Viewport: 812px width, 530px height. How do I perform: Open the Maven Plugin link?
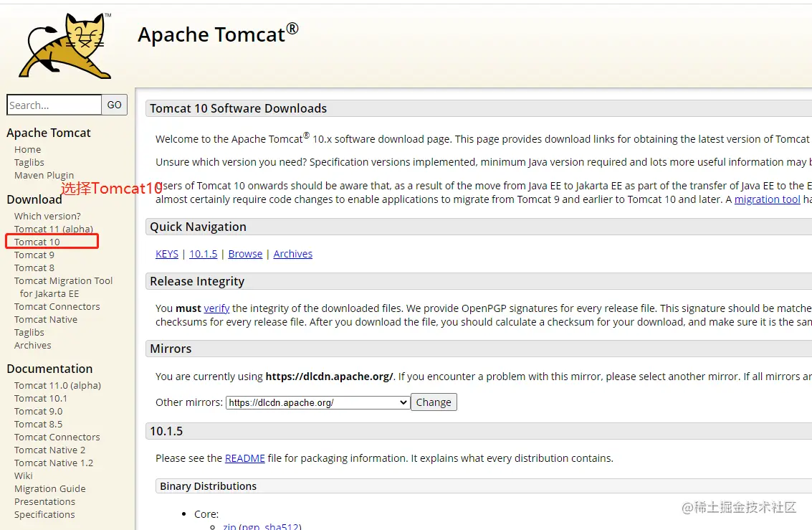click(44, 175)
